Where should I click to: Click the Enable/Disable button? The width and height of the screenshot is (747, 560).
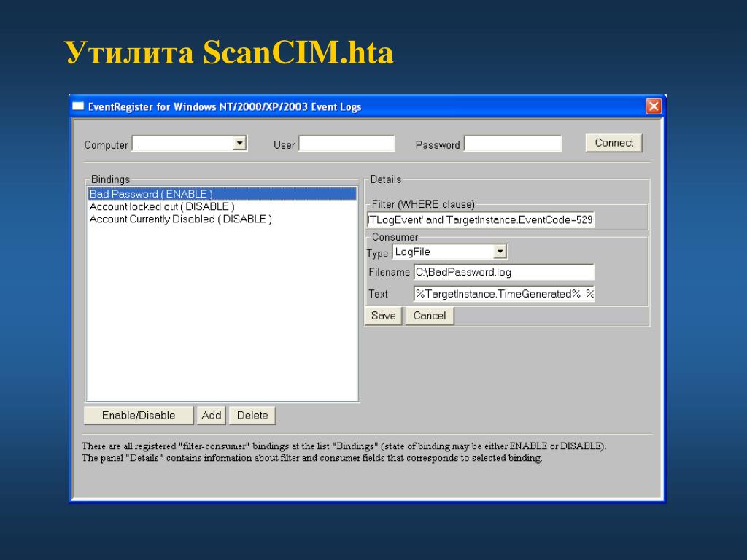(139, 415)
